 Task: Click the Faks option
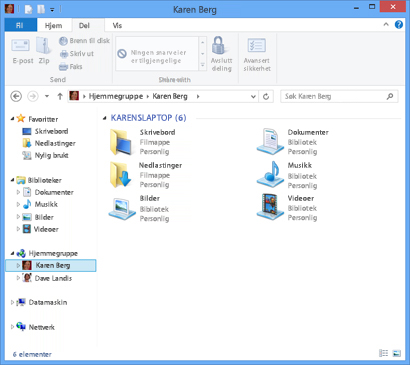70,67
